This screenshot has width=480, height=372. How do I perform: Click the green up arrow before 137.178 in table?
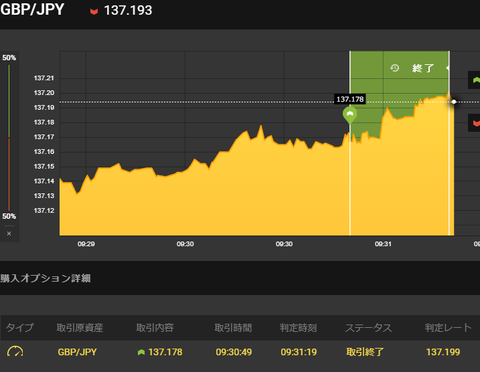click(x=141, y=352)
